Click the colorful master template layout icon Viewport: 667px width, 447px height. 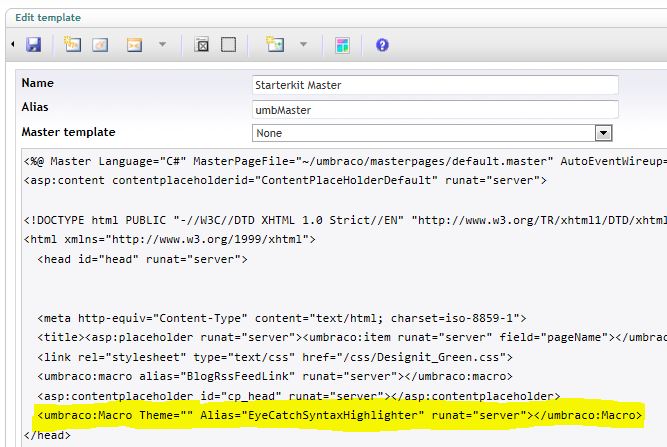(x=342, y=45)
